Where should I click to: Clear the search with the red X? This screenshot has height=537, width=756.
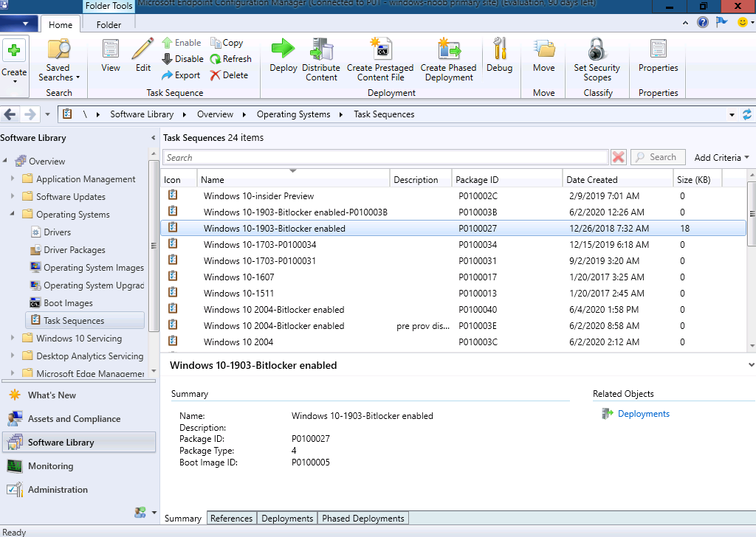coord(618,157)
